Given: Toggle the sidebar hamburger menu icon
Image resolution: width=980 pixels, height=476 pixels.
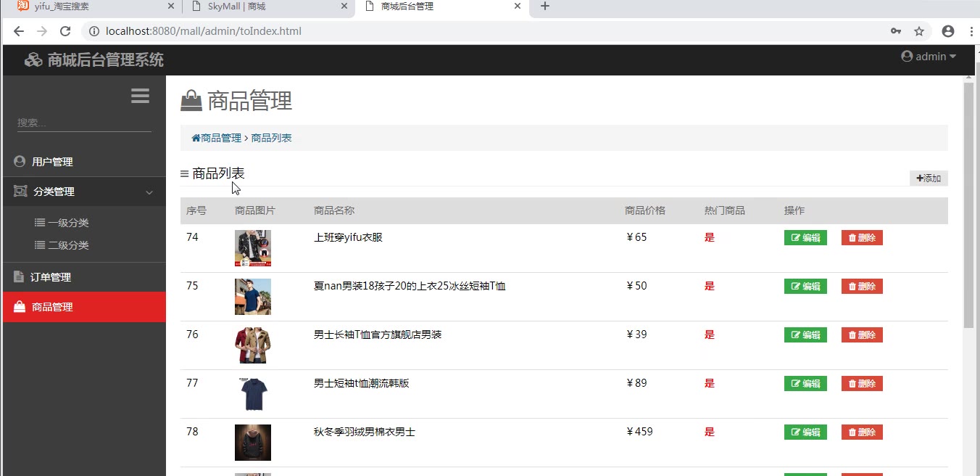Looking at the screenshot, I should [140, 96].
